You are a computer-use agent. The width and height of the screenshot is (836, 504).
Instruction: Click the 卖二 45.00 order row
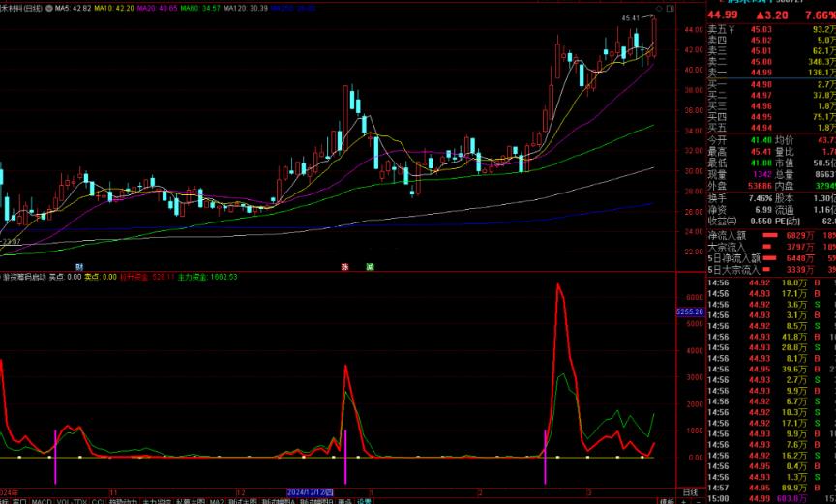(x=771, y=62)
